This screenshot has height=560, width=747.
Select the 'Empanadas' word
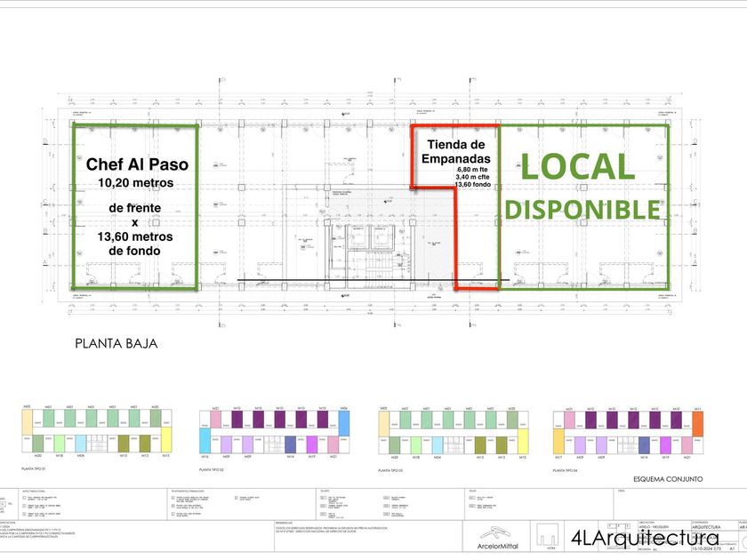456,158
